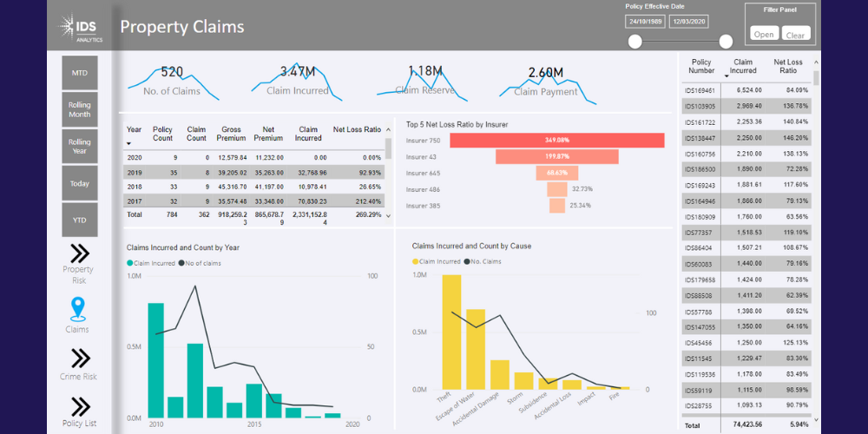Click the left handle of date slider
Viewport: 868px width, 434px height.
pos(635,42)
